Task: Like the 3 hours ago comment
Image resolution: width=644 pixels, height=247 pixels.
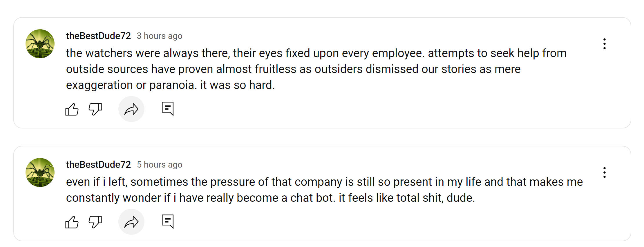Action: pyautogui.click(x=72, y=109)
